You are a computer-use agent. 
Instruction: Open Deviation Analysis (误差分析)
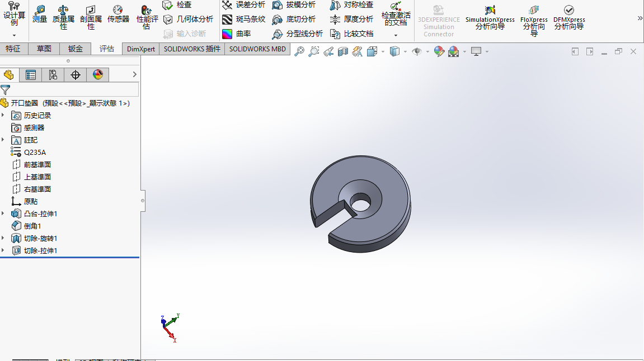pyautogui.click(x=243, y=5)
